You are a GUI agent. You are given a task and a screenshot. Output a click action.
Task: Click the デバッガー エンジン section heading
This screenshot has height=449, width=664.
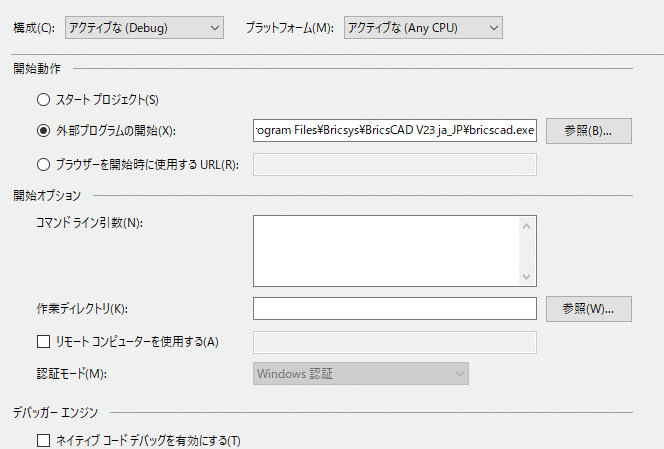(55, 413)
